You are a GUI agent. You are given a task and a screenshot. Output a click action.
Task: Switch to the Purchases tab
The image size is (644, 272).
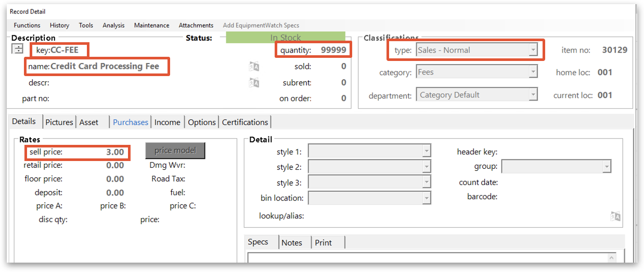[131, 122]
